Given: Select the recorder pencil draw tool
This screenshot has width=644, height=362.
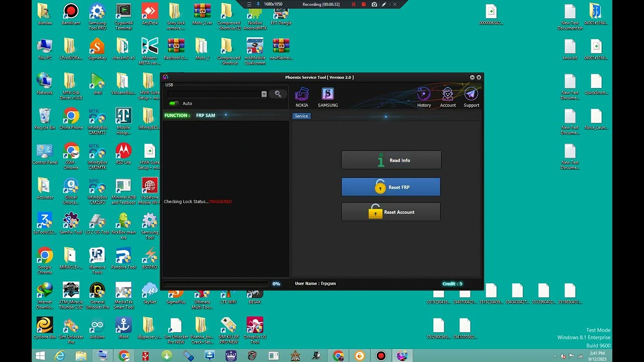Looking at the screenshot, I should pos(384,5).
